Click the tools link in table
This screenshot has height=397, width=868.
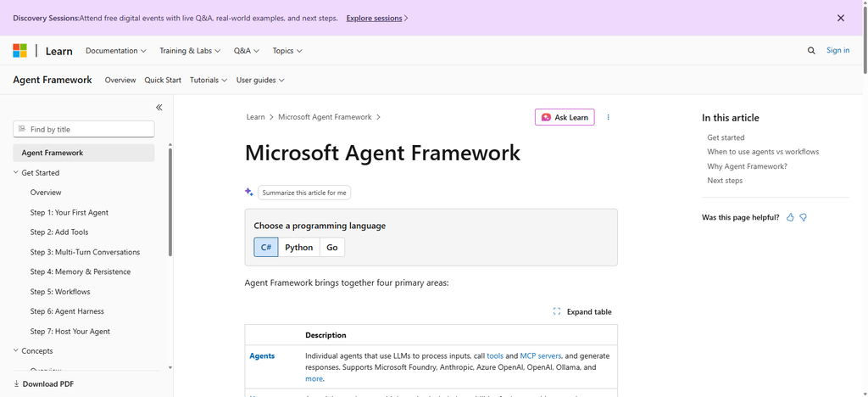495,356
